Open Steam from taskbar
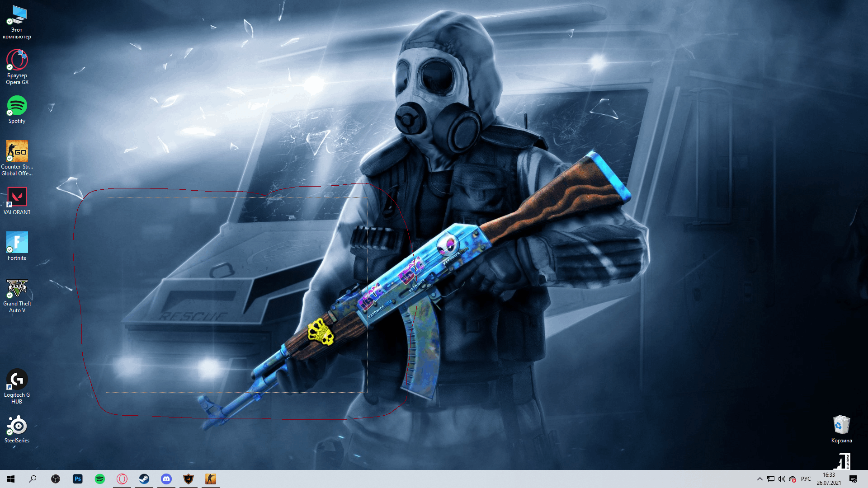The image size is (868, 488). click(144, 479)
